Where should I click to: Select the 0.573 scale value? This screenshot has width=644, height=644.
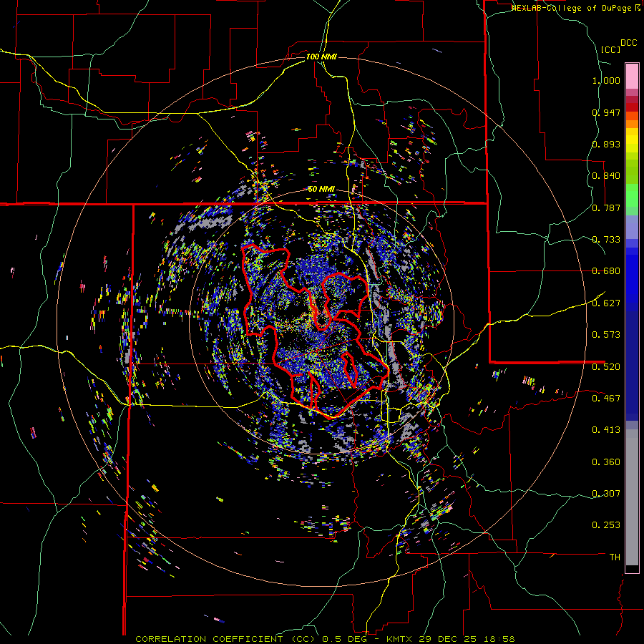[x=606, y=335]
